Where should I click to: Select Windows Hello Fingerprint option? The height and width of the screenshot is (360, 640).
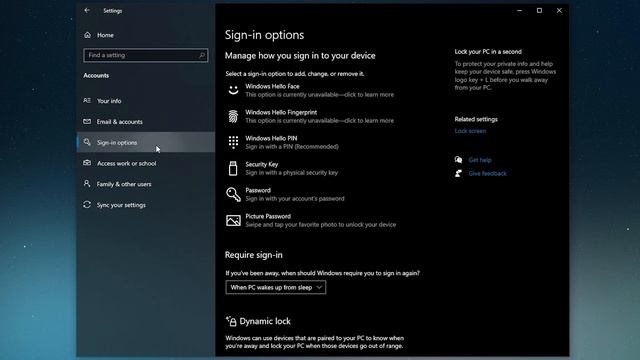pyautogui.click(x=281, y=112)
